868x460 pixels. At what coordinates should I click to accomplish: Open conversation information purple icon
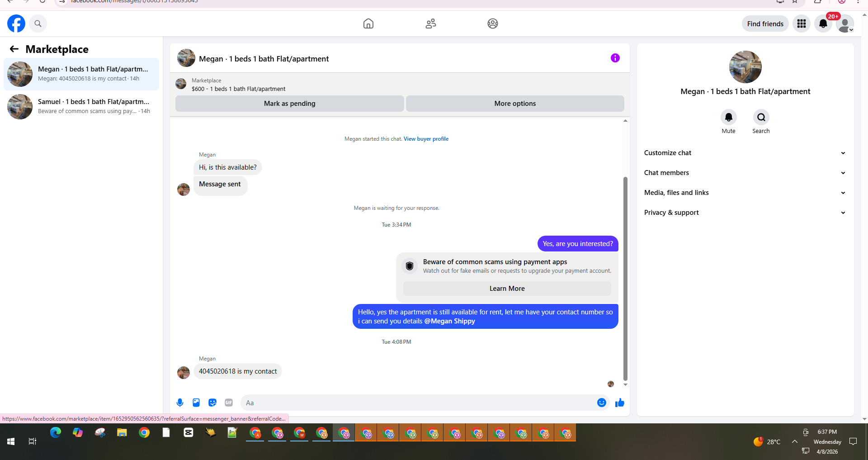pos(615,58)
